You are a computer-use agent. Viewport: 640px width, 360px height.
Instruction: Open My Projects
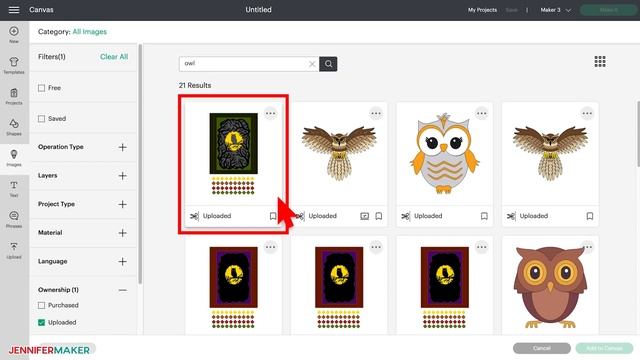pyautogui.click(x=482, y=10)
